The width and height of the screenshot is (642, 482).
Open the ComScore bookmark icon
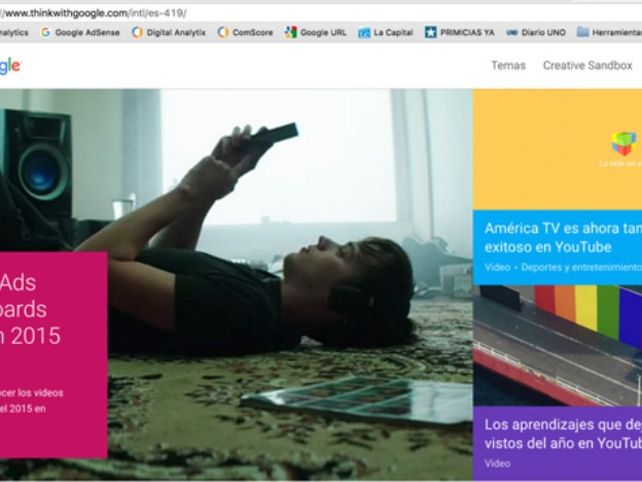click(223, 32)
